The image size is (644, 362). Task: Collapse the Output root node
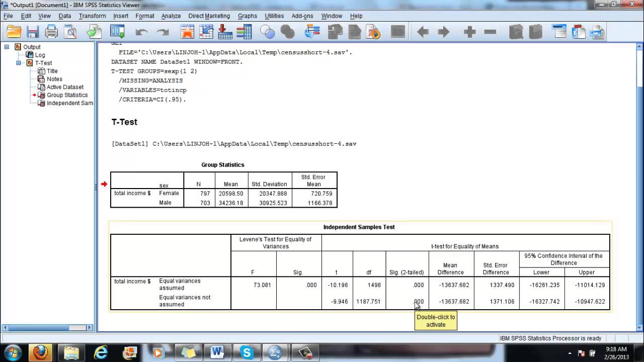click(x=7, y=47)
